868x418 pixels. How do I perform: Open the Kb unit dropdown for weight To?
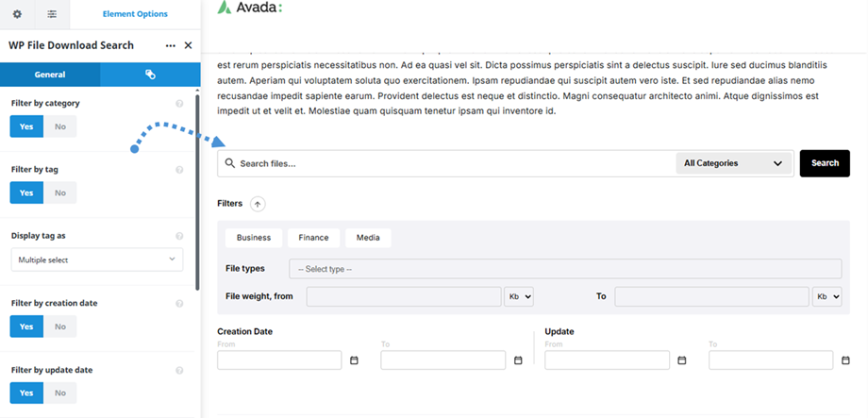[x=827, y=296]
